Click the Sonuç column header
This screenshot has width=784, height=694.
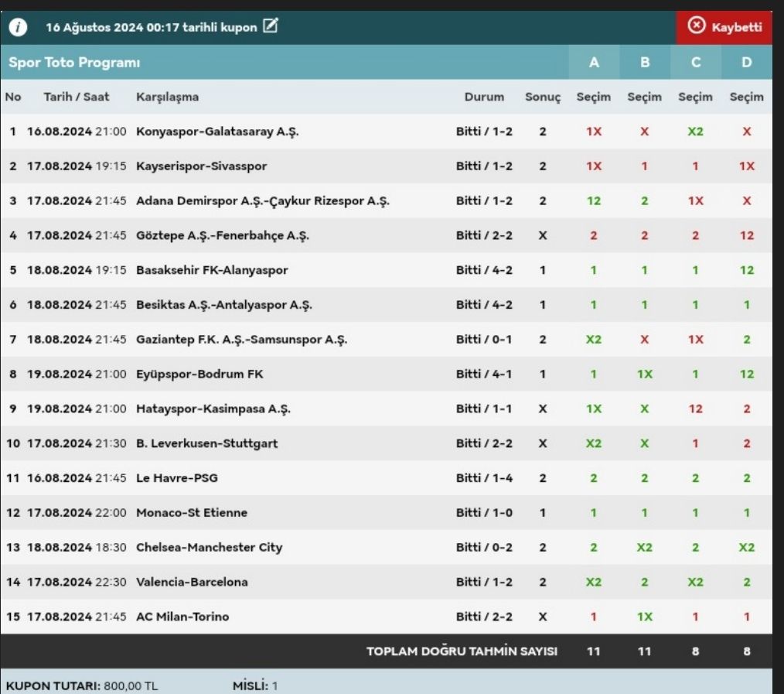(x=543, y=97)
